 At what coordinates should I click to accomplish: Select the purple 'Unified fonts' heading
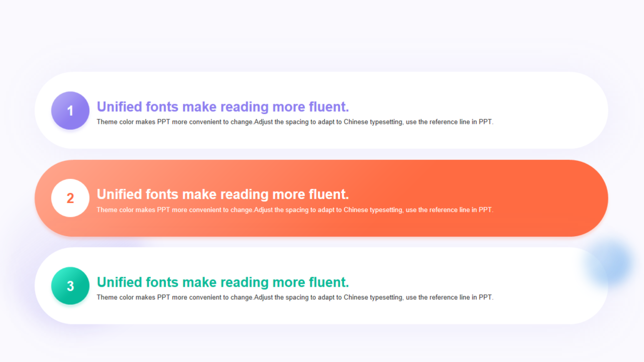[x=222, y=107]
